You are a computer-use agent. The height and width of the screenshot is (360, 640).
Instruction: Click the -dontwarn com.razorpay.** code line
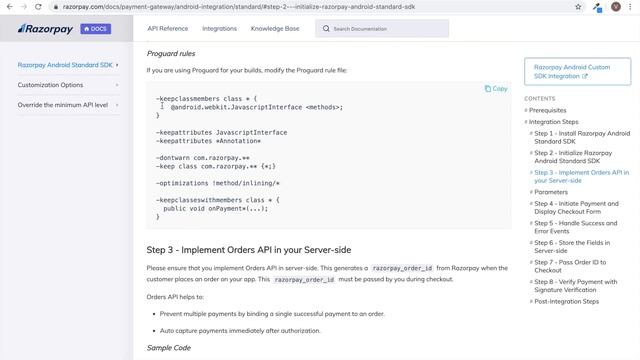(202, 158)
